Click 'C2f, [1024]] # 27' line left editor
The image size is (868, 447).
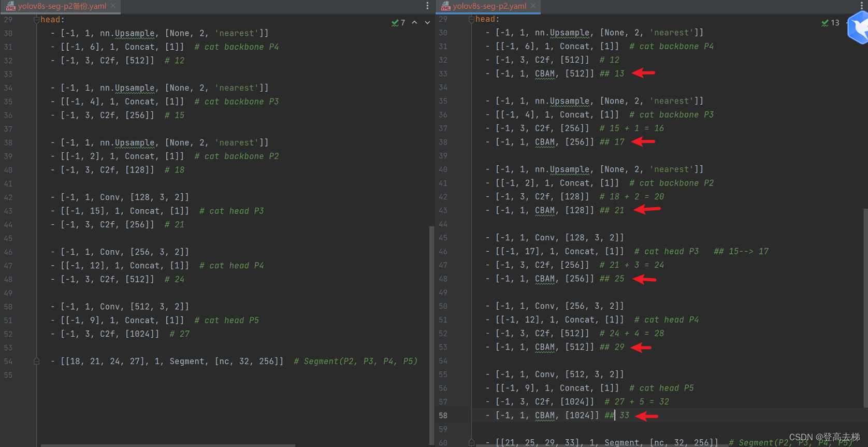coord(120,334)
